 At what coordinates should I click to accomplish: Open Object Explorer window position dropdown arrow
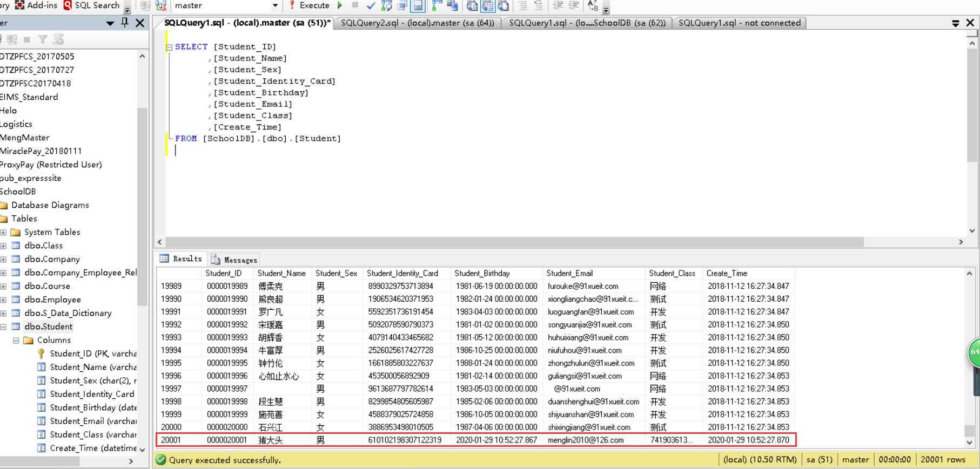click(110, 23)
